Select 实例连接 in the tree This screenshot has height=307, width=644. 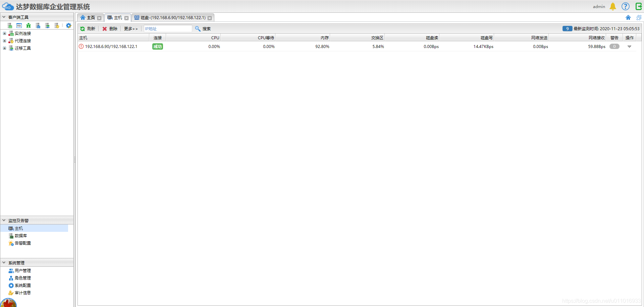23,33
